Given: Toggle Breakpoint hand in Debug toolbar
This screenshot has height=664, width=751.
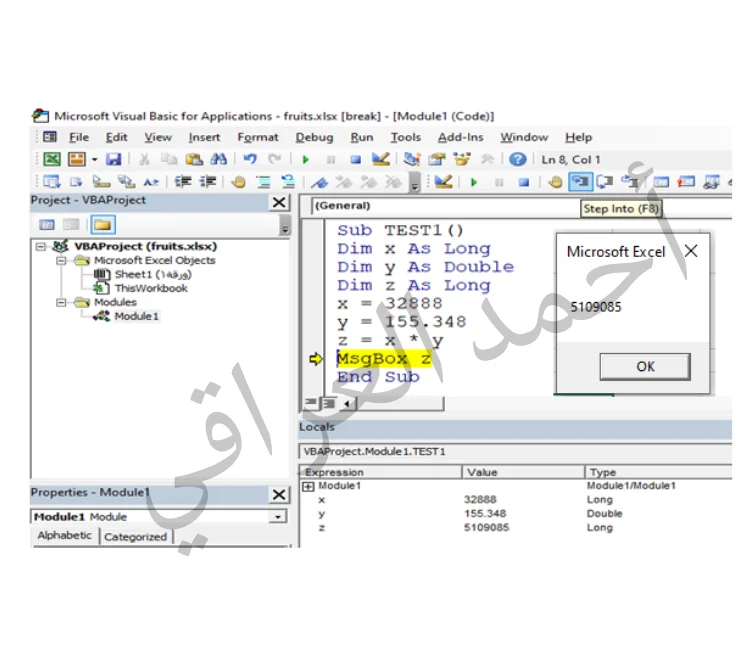Looking at the screenshot, I should click(555, 182).
